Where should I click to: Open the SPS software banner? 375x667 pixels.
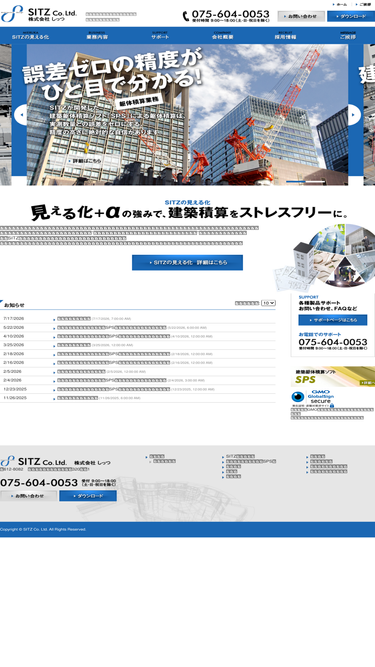click(332, 376)
